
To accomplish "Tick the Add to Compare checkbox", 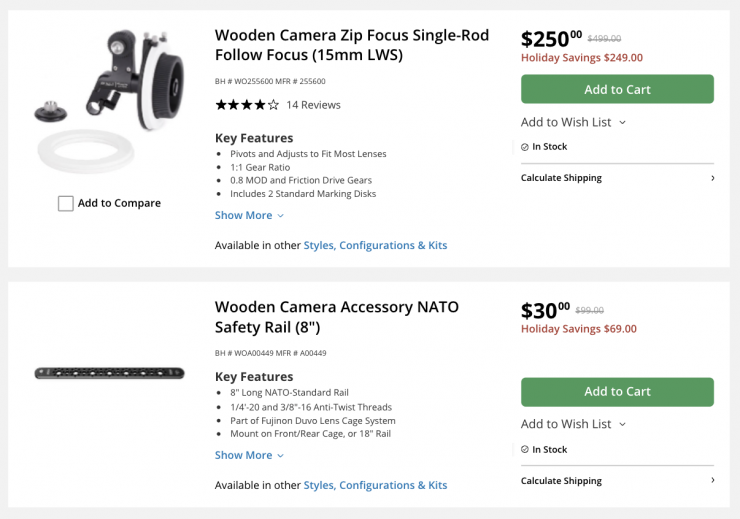I will point(66,204).
